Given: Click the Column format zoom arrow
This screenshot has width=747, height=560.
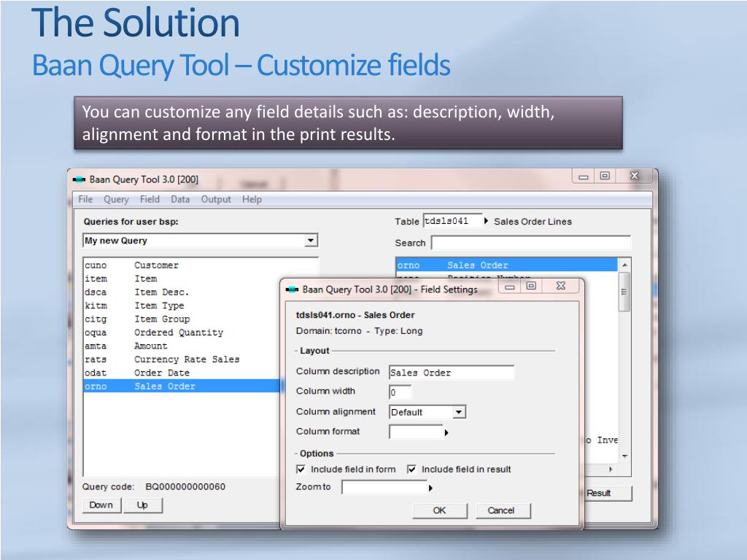Looking at the screenshot, I should pyautogui.click(x=446, y=432).
